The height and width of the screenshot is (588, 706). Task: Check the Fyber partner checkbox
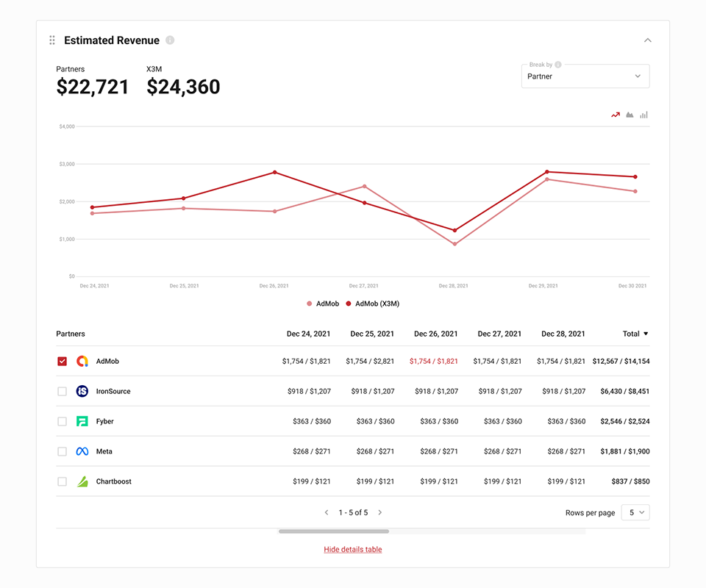(x=62, y=422)
